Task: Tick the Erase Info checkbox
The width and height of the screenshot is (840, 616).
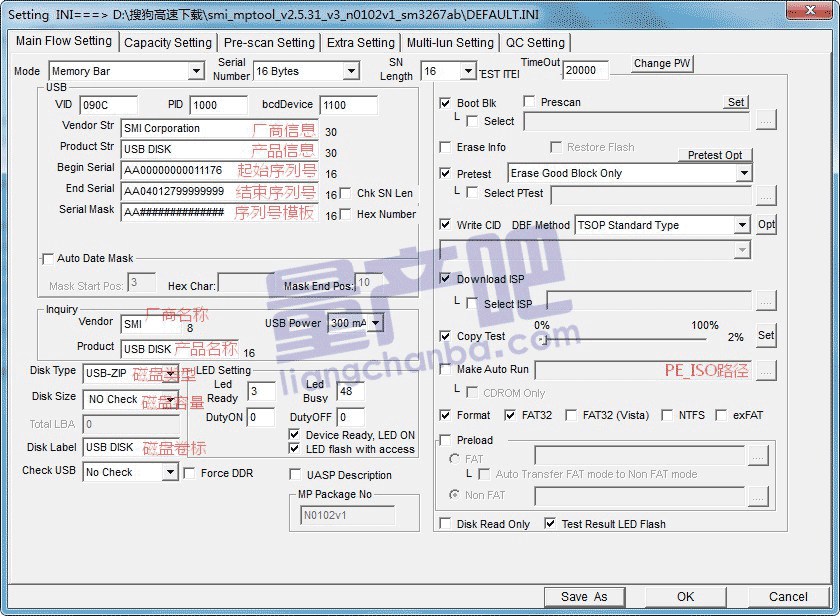Action: 445,147
